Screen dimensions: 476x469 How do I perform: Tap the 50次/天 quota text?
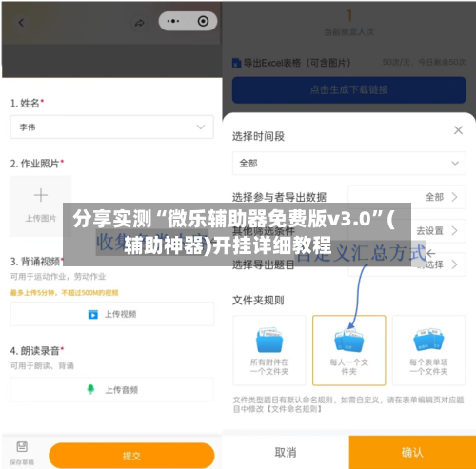click(424, 62)
